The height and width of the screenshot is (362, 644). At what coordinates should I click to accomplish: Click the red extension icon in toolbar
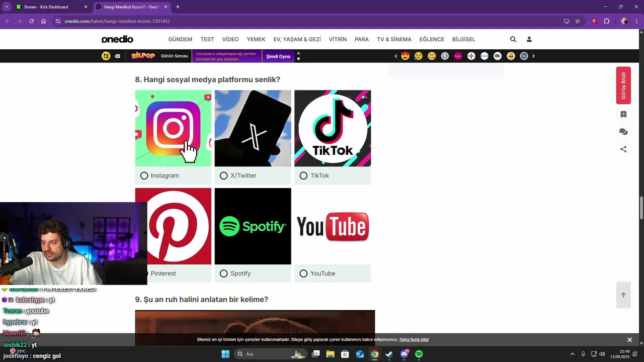[x=594, y=21]
